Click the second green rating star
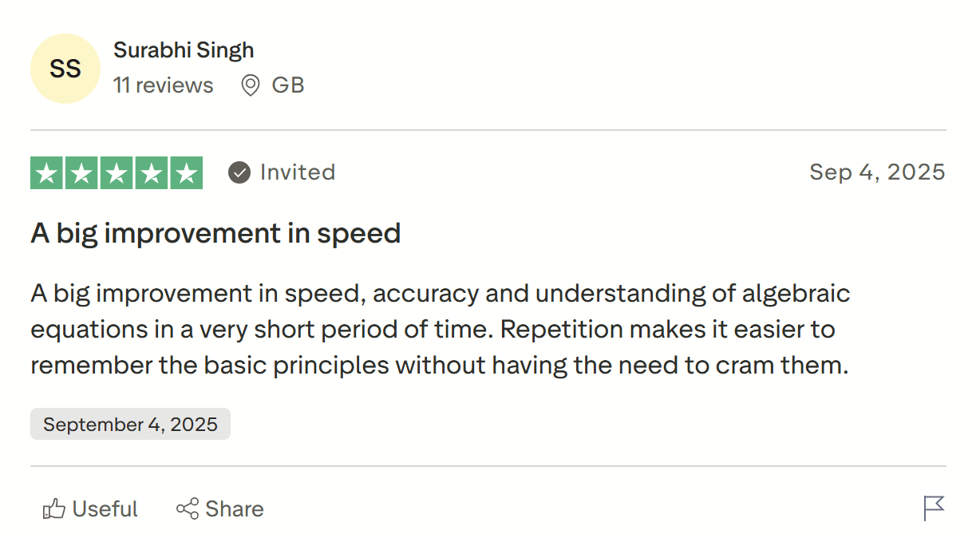980x534 pixels. [82, 173]
